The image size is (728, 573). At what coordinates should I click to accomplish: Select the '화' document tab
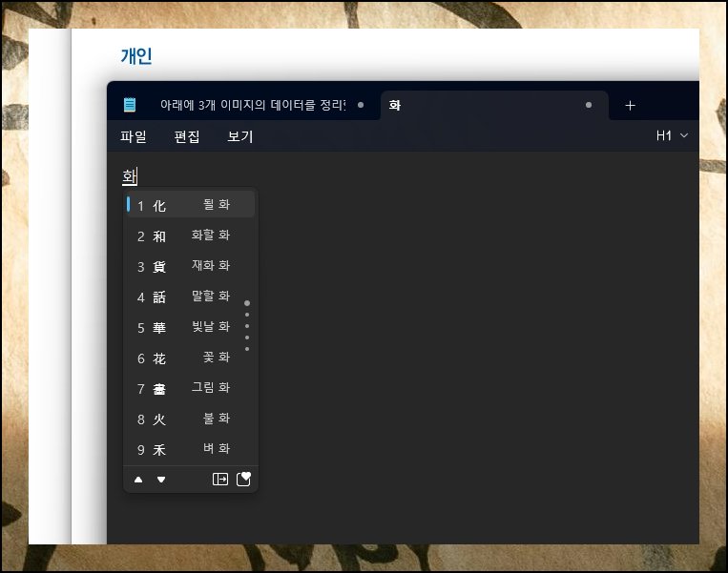coord(494,105)
